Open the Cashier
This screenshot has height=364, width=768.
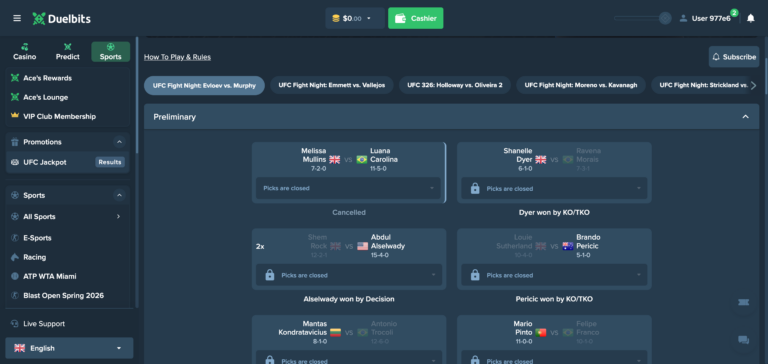coord(416,18)
